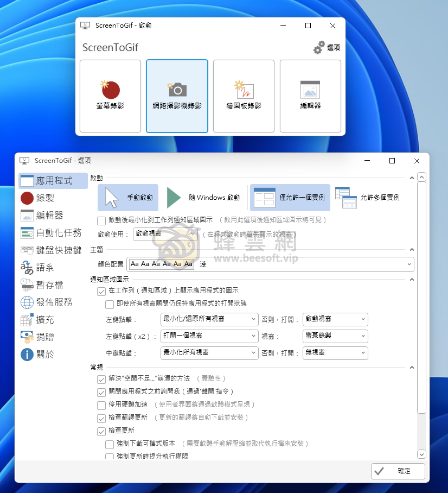Maximize the ScreenToGif - 選項 window
Image resolution: width=448 pixels, height=493 pixels.
[392, 161]
